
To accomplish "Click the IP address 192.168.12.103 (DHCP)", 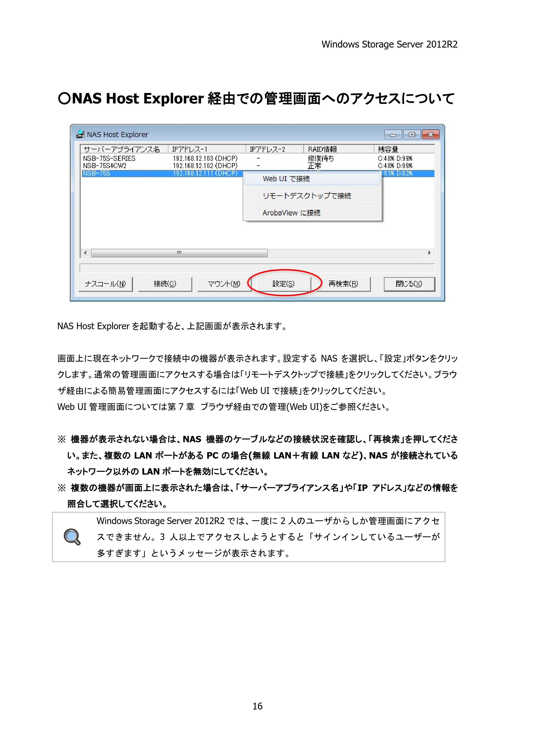I will tap(205, 159).
